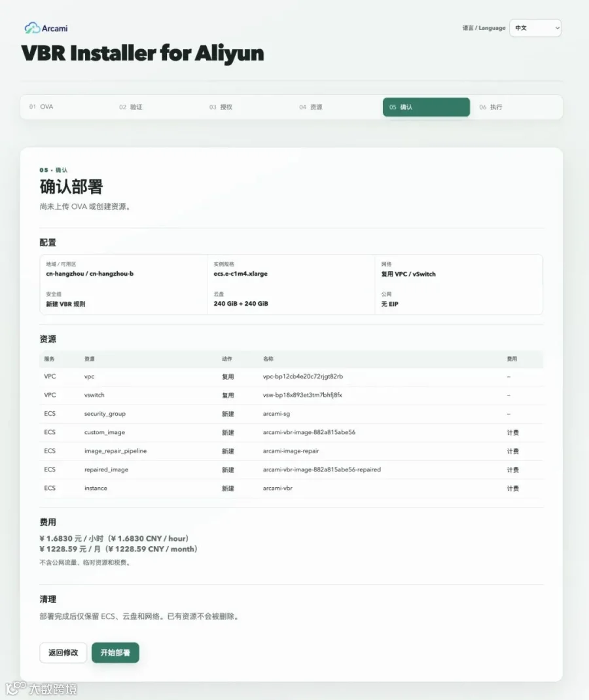589x700 pixels.
Task: Click the 费用 column header
Action: 512,359
